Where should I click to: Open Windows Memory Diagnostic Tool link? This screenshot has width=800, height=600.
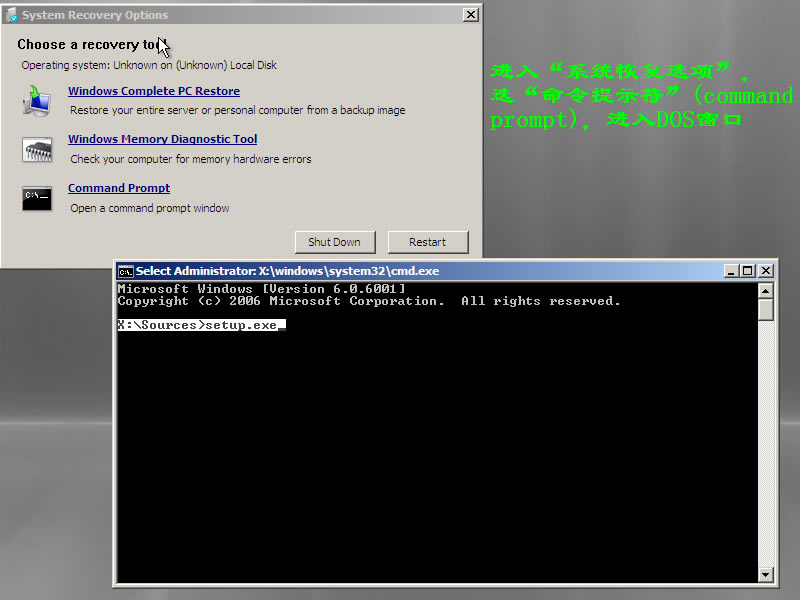point(163,139)
